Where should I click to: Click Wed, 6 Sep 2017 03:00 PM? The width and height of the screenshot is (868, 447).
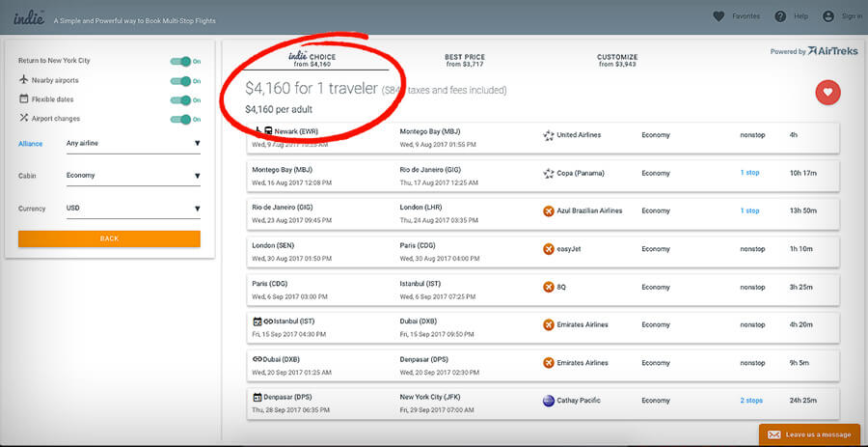(289, 297)
